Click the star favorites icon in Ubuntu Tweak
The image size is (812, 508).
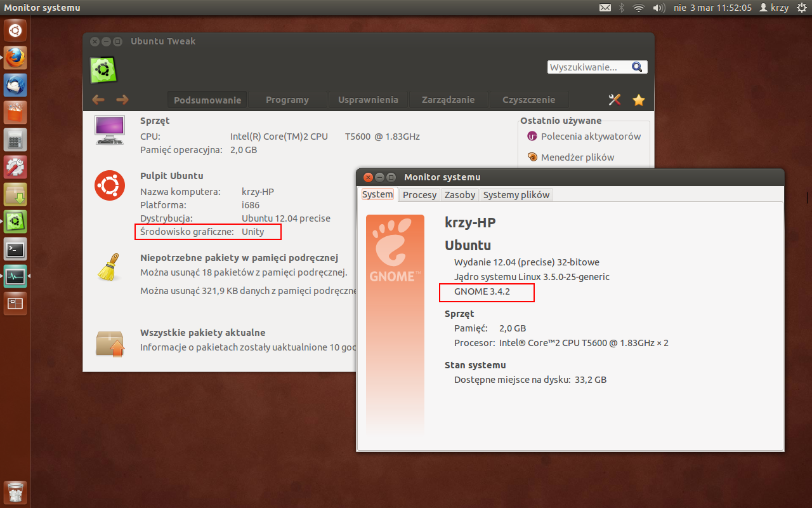pos(639,100)
